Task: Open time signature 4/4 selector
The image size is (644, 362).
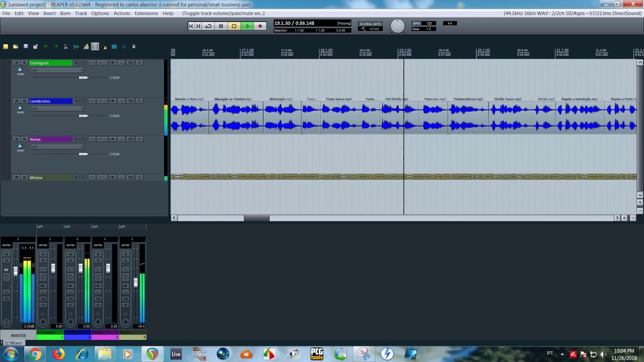Action: click(x=450, y=23)
